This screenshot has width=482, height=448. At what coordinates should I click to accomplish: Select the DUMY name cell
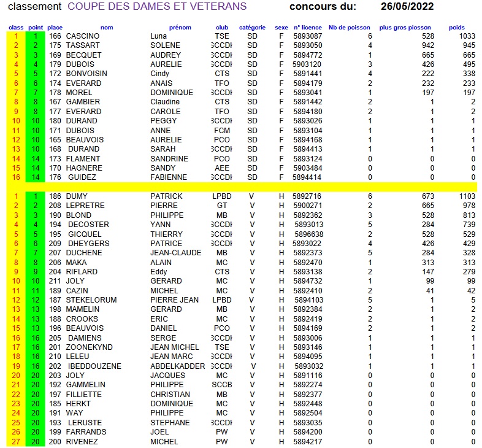78,196
